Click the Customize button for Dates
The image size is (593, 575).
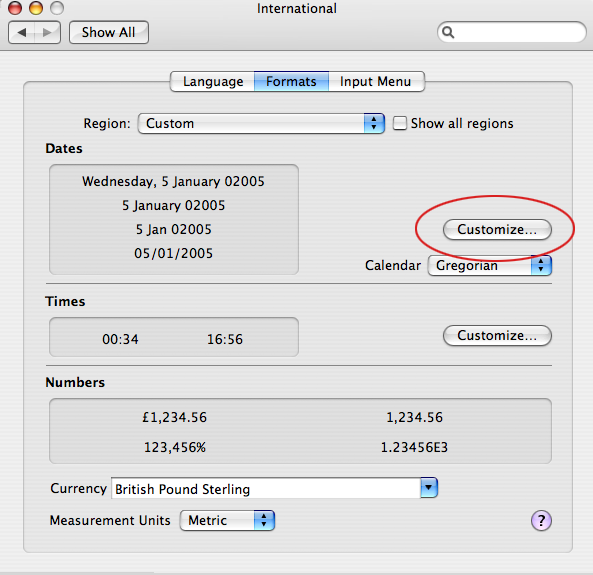pos(497,229)
